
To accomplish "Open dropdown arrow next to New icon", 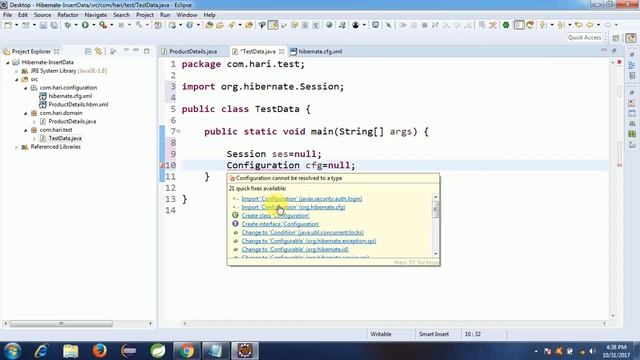I will coord(17,25).
